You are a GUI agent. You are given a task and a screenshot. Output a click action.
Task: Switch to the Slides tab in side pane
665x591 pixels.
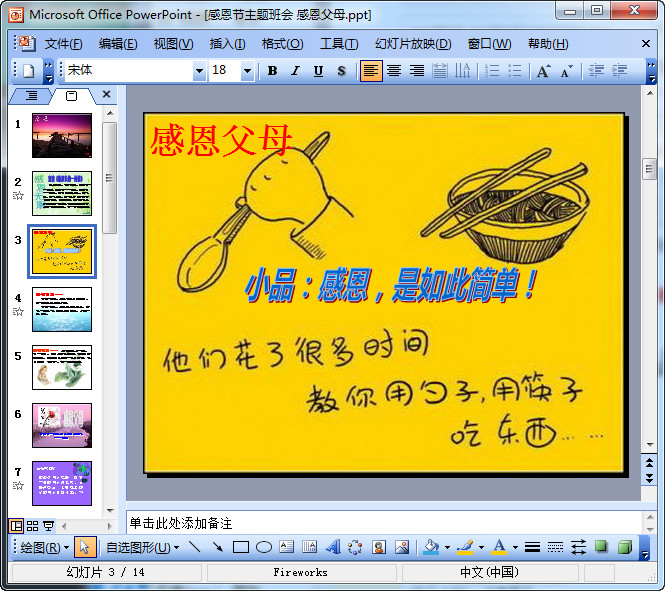(x=71, y=96)
